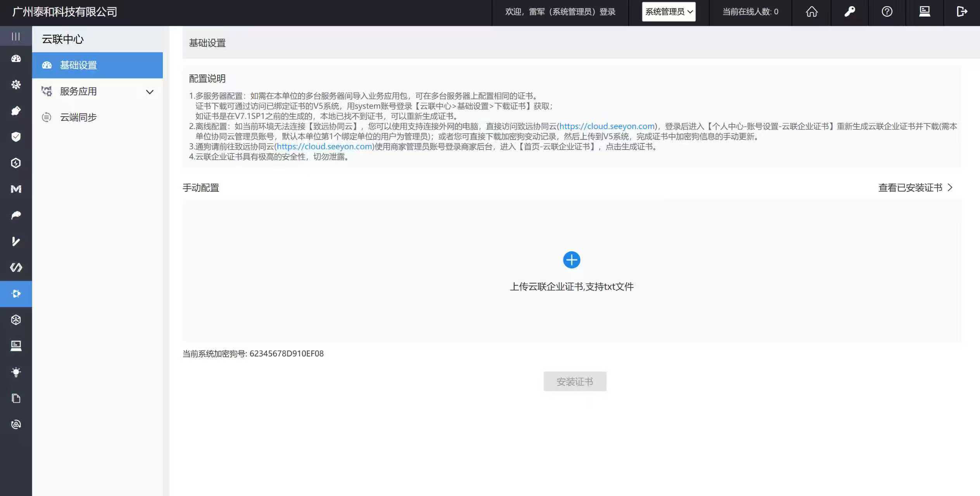980x496 pixels.
Task: Toggle the sidebar collapse bars icon
Action: 16,36
